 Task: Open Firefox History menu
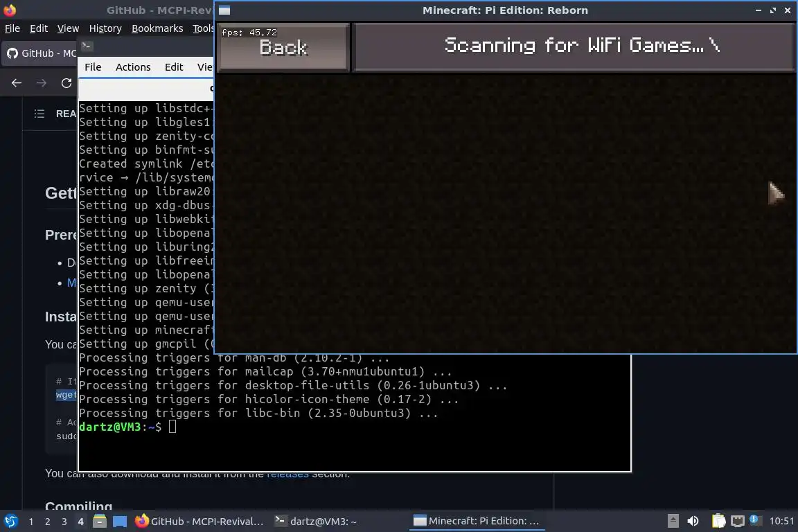[105, 28]
